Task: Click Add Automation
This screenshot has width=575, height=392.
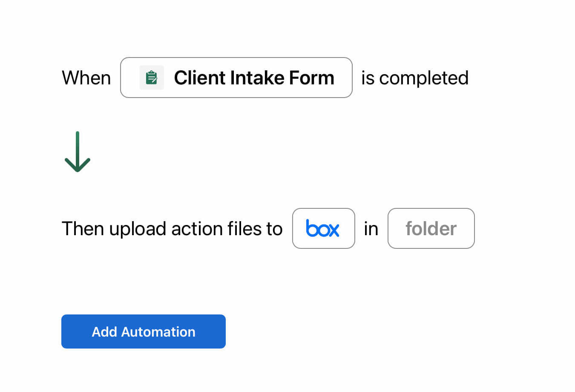Action: (143, 331)
